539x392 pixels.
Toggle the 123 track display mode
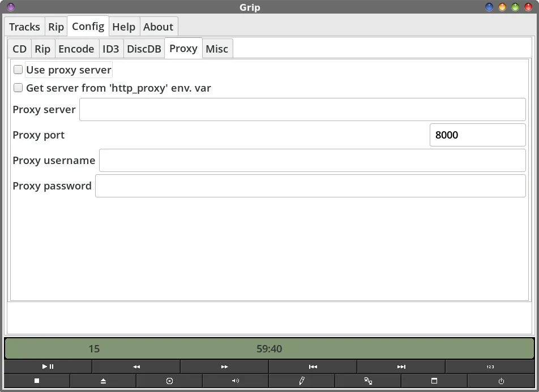[490, 367]
